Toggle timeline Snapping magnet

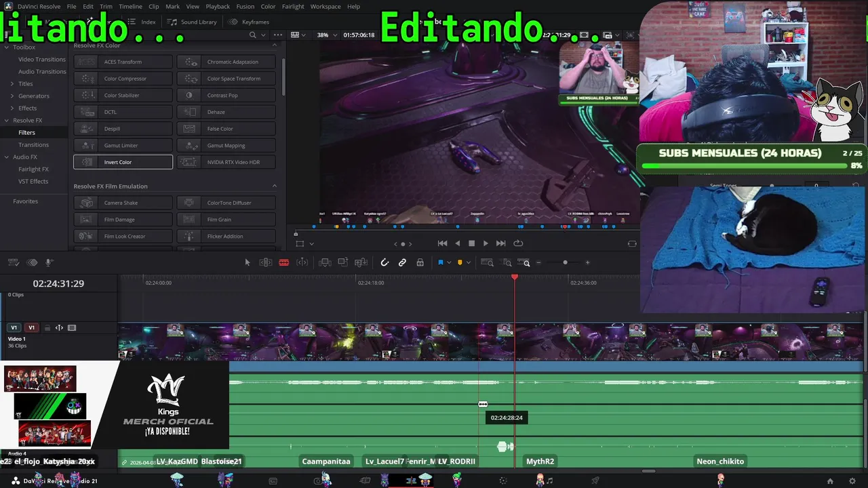(x=384, y=262)
